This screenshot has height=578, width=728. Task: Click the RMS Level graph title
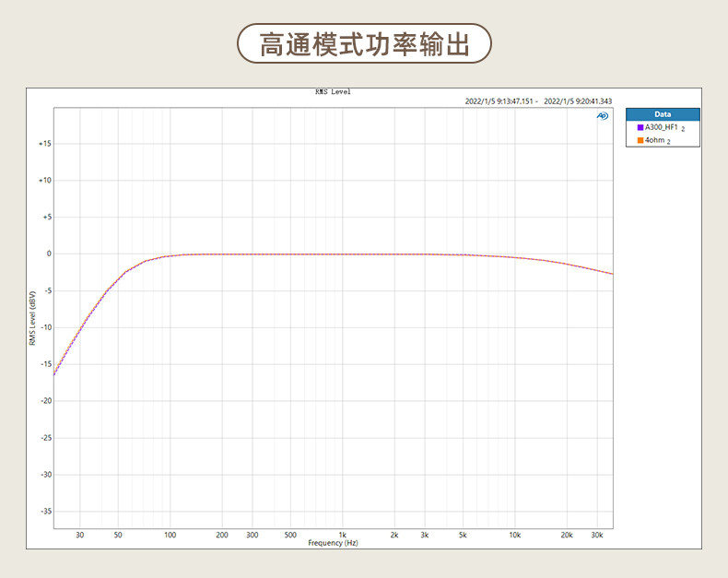(333, 92)
